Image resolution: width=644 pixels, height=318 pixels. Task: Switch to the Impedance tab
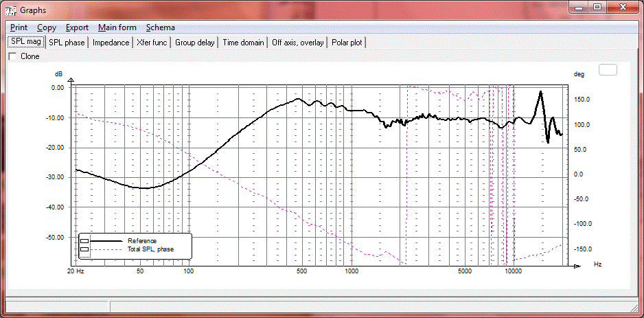[111, 43]
